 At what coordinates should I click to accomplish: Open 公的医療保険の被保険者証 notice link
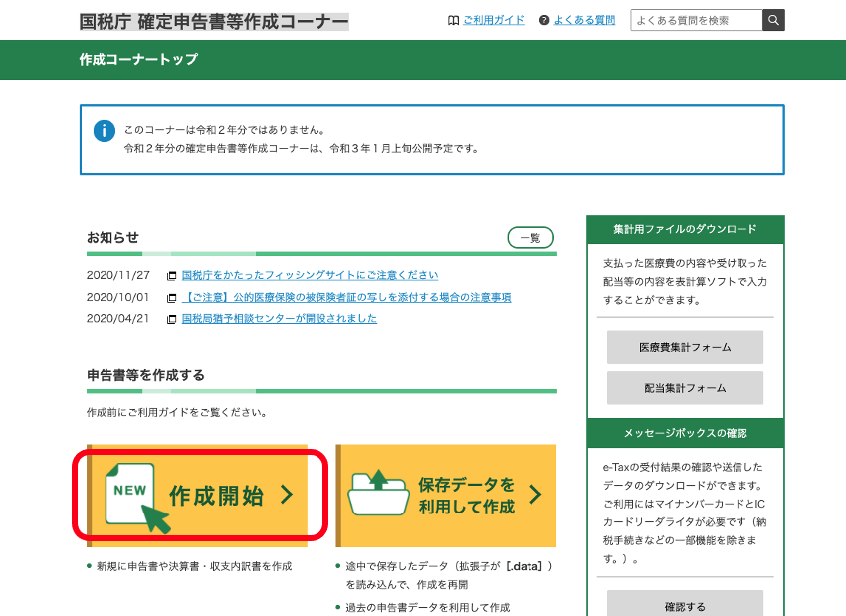click(346, 298)
